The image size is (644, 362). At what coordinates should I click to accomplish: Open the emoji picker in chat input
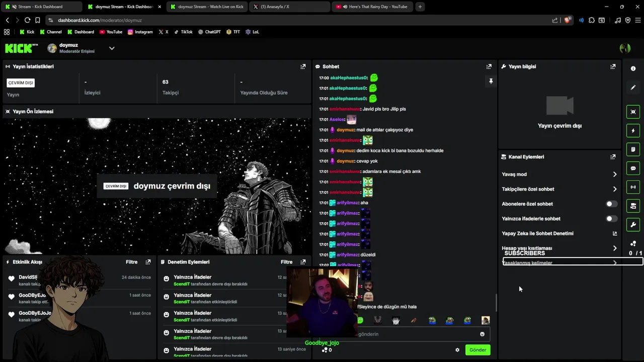coord(482,334)
